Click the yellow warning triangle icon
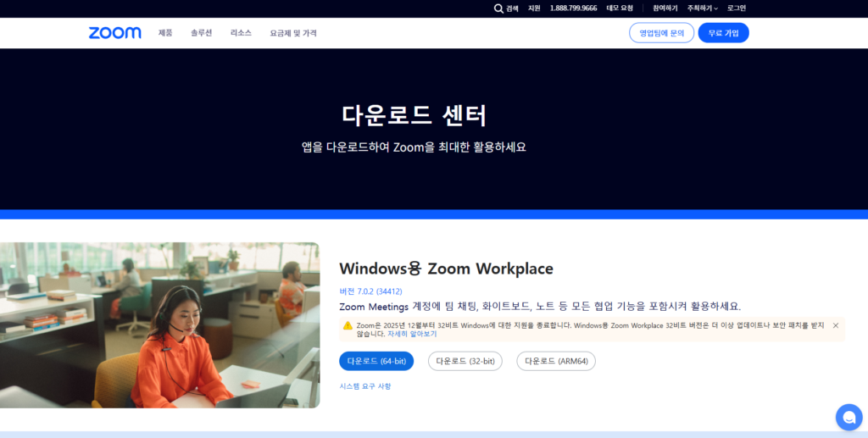This screenshot has height=438, width=868. pos(348,325)
